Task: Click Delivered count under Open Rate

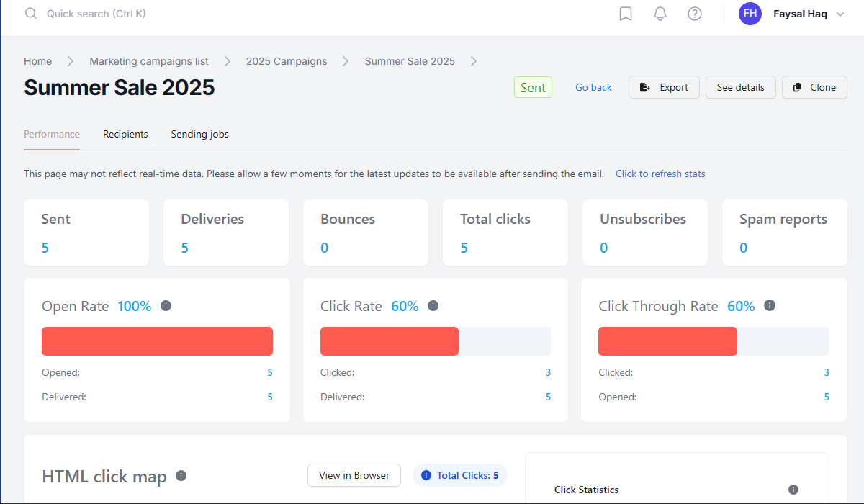Action: click(x=270, y=397)
